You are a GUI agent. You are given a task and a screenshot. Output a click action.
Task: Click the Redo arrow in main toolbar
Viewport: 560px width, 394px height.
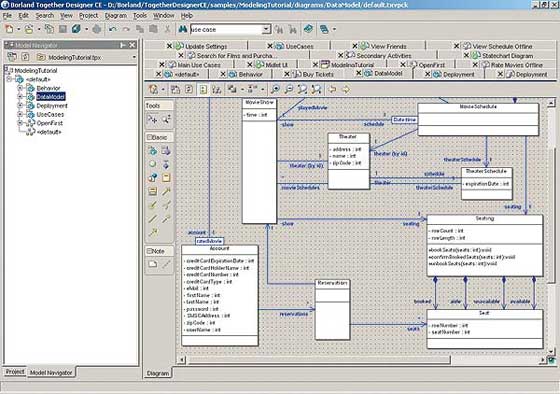[126, 29]
